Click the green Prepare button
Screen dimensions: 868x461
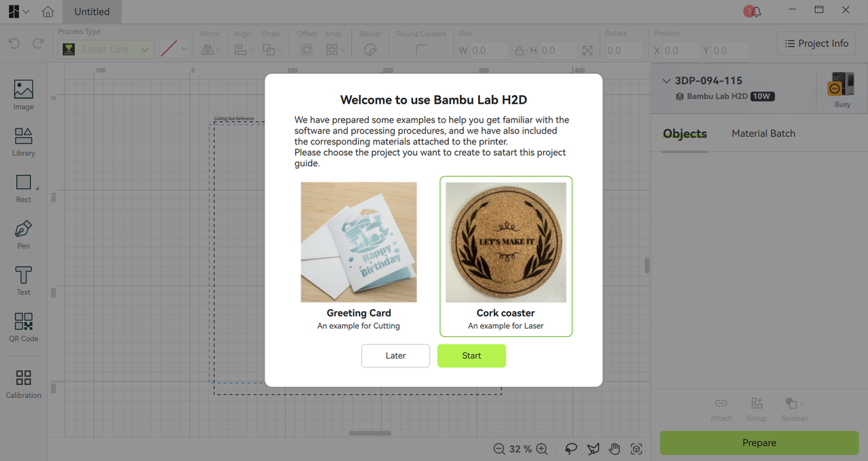(x=759, y=443)
